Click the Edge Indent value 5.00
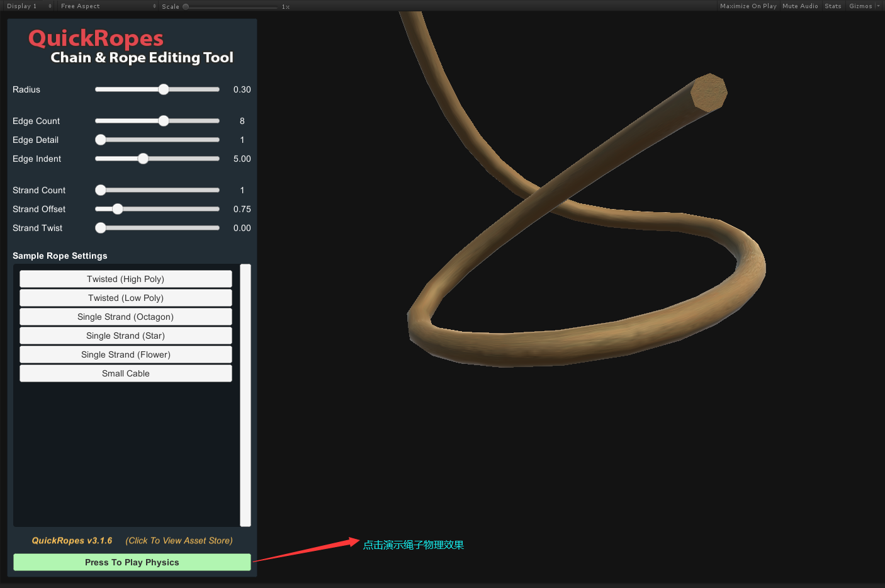Screen dimensions: 885x588 coord(242,159)
